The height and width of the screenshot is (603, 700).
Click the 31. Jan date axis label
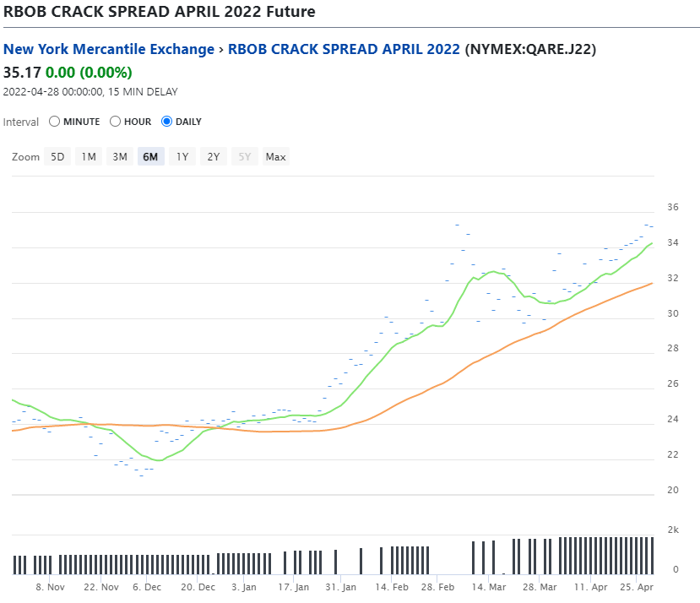340,587
